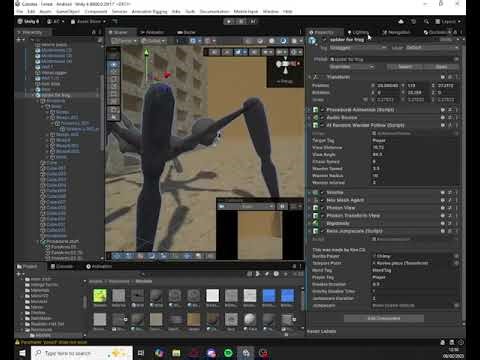Open help icon on Procedural Animation component
The image size is (480, 360).
coord(443,110)
